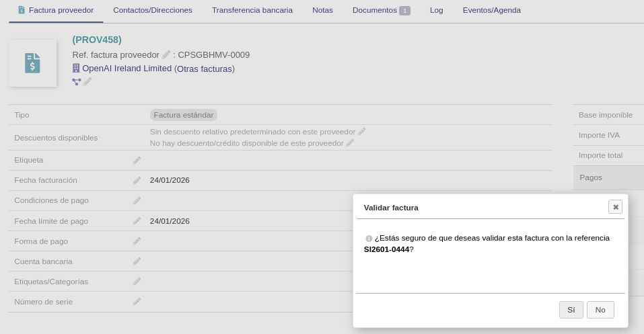The height and width of the screenshot is (334, 644).
Task: Open the Otras facturas link
Action: click(x=205, y=69)
